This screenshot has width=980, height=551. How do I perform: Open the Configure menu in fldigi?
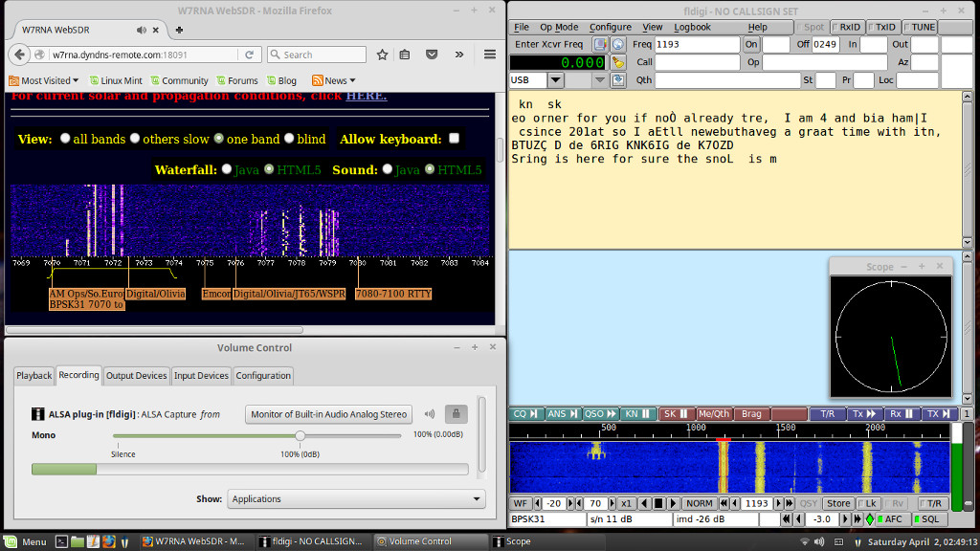[610, 28]
